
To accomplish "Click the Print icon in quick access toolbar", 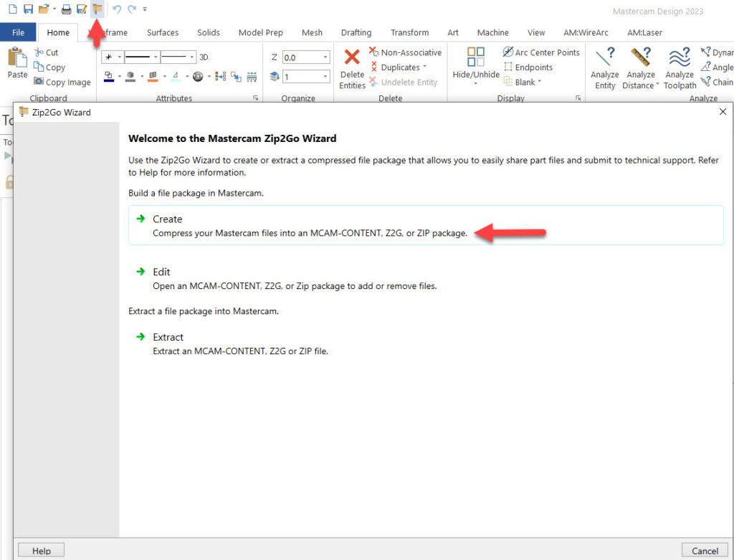I will click(x=67, y=9).
